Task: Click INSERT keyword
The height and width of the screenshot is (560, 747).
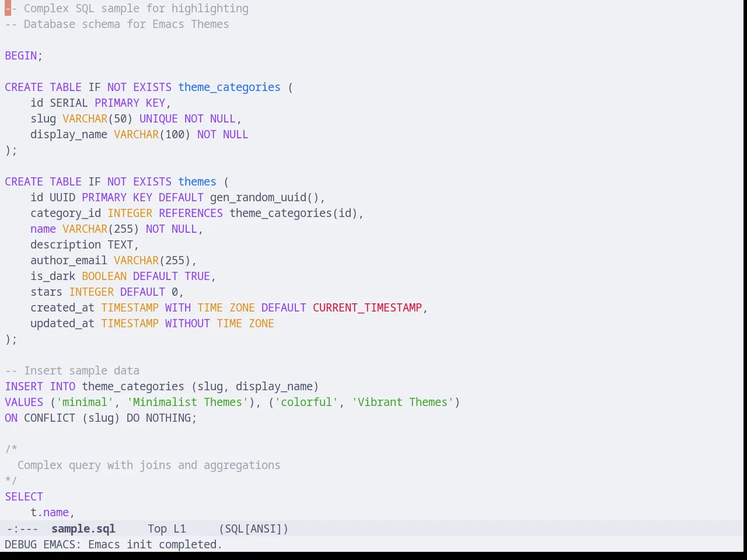Action: point(24,387)
